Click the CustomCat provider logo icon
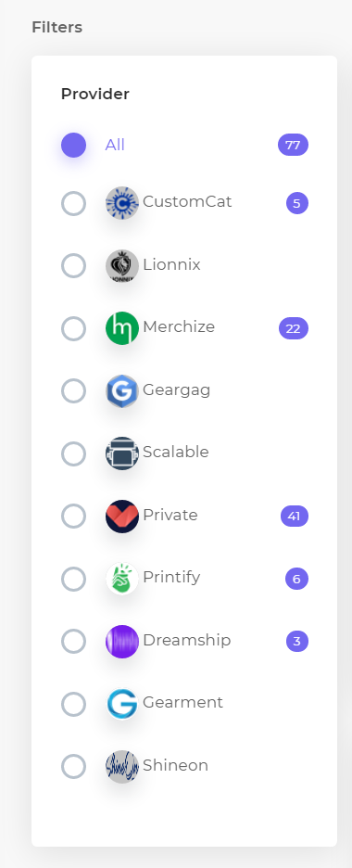352x868 pixels. pyautogui.click(x=122, y=203)
